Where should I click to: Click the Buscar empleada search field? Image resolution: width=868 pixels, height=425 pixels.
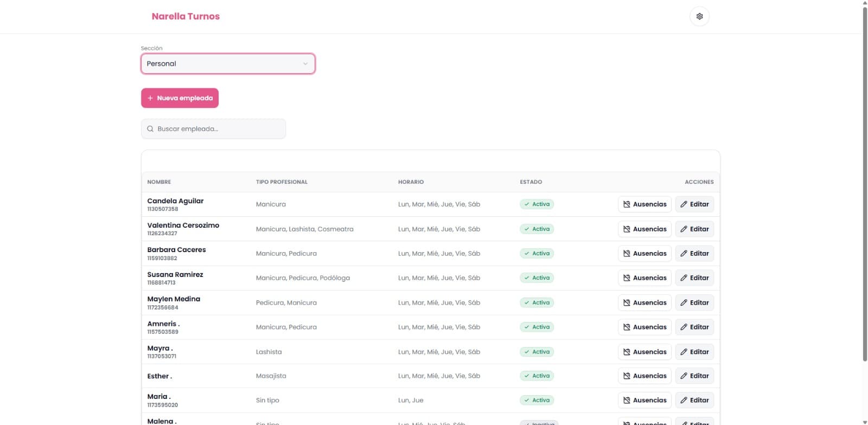tap(213, 129)
